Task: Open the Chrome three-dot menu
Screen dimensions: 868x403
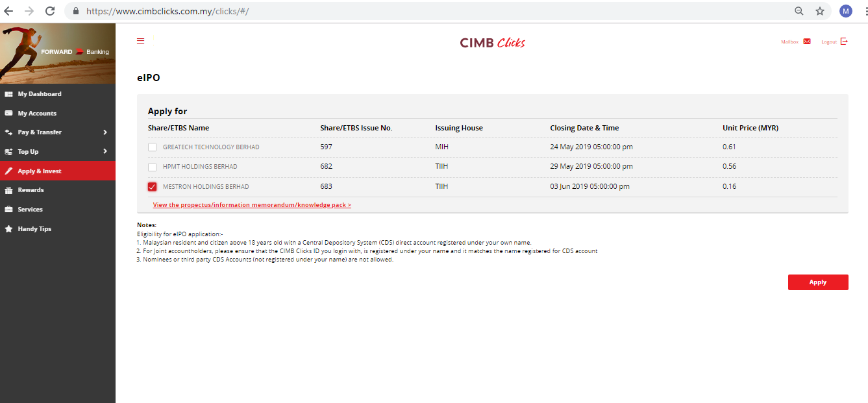Action: tap(863, 11)
